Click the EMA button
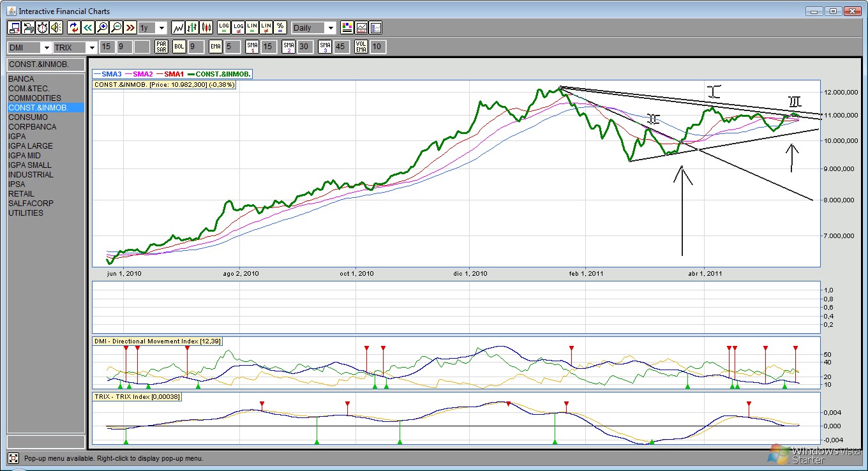 pyautogui.click(x=216, y=47)
